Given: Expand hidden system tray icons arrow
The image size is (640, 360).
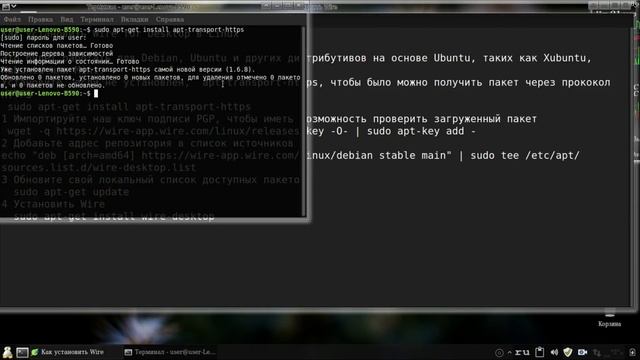Looking at the screenshot, I should [x=509, y=352].
